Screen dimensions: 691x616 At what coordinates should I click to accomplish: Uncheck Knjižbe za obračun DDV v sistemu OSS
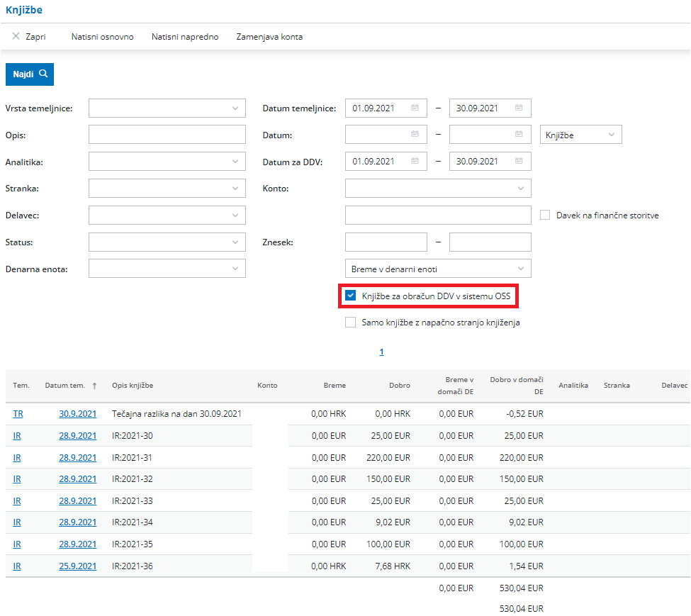350,296
